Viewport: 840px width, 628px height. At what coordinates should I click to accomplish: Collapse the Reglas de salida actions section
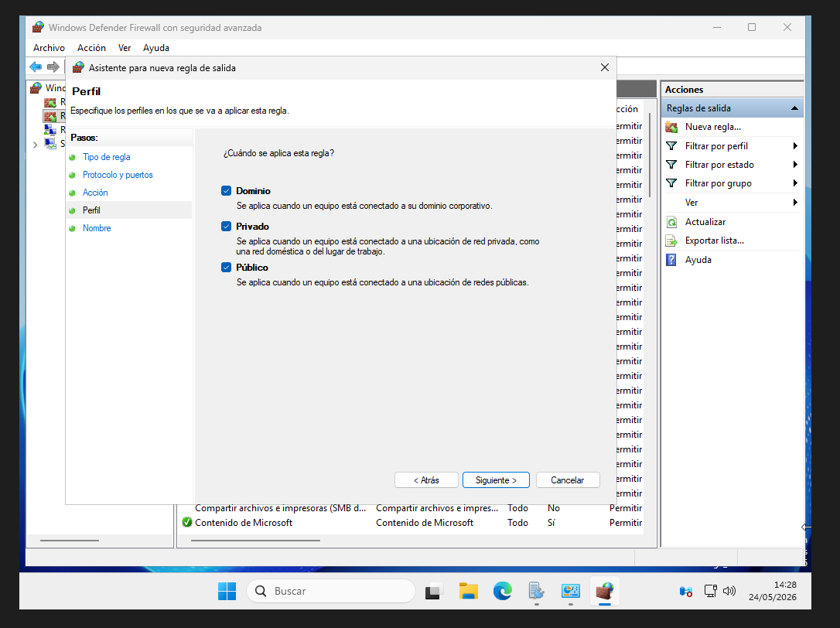click(x=794, y=108)
